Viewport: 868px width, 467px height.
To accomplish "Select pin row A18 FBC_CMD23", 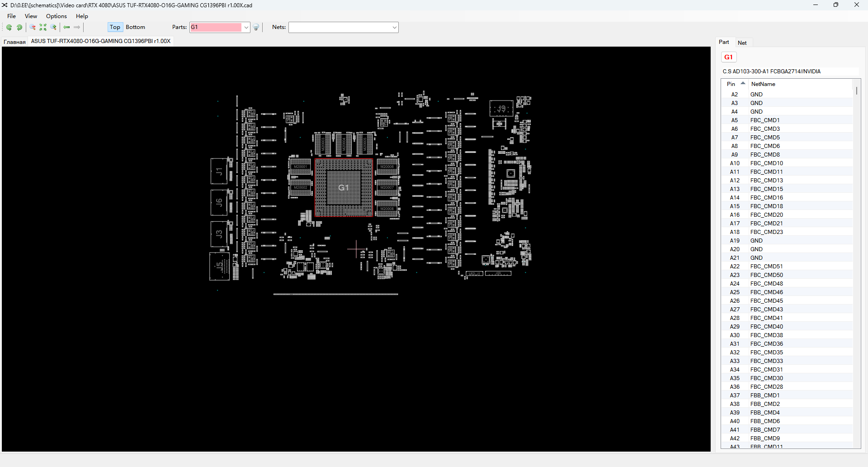I will pos(787,232).
